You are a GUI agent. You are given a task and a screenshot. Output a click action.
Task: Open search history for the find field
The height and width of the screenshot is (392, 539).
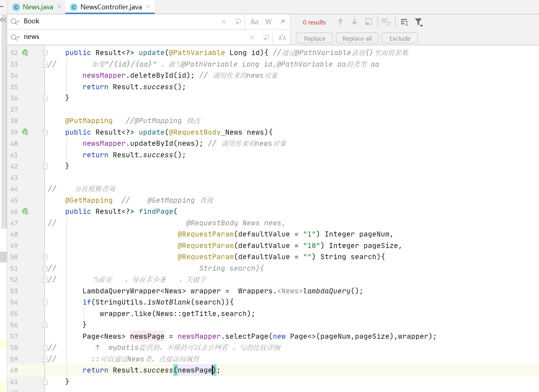(x=14, y=21)
